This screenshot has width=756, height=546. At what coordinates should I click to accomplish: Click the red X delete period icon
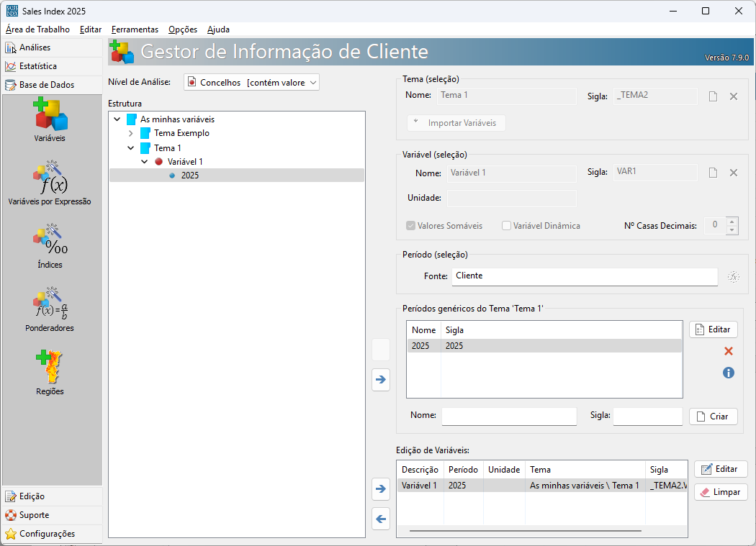[x=728, y=351]
